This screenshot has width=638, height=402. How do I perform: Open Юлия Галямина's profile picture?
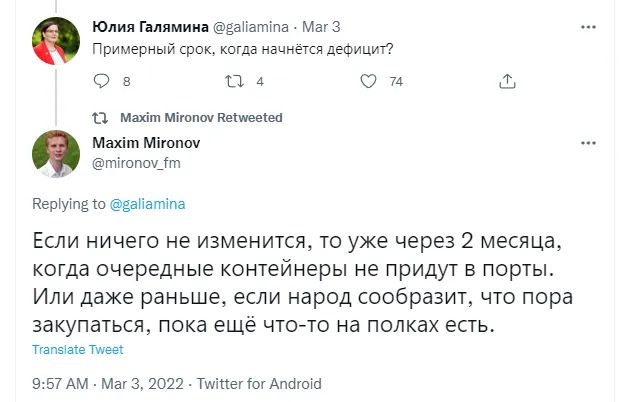tap(57, 42)
